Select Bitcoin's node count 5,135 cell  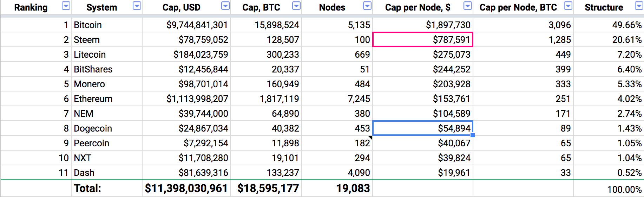337,25
